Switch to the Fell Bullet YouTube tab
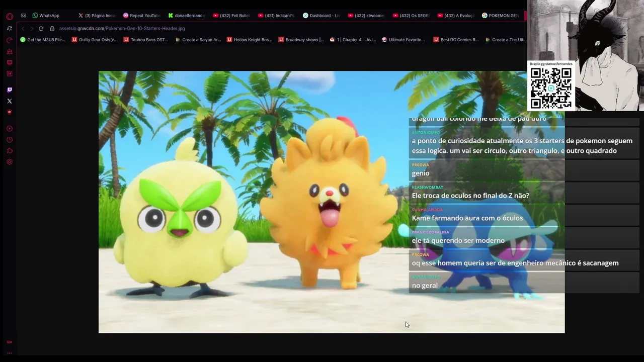Screen dimensions: 644x362 click(x=231, y=16)
